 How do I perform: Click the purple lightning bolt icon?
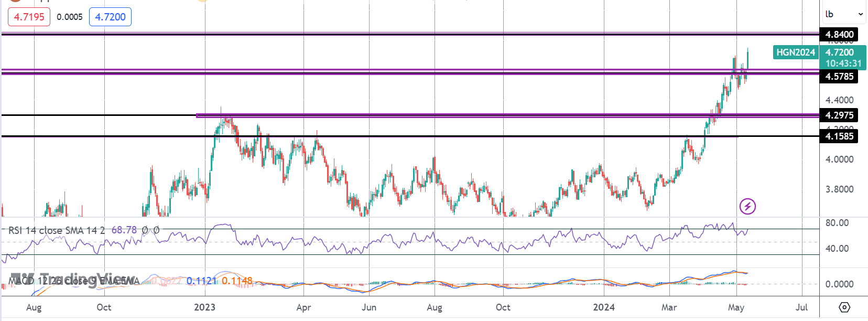747,207
